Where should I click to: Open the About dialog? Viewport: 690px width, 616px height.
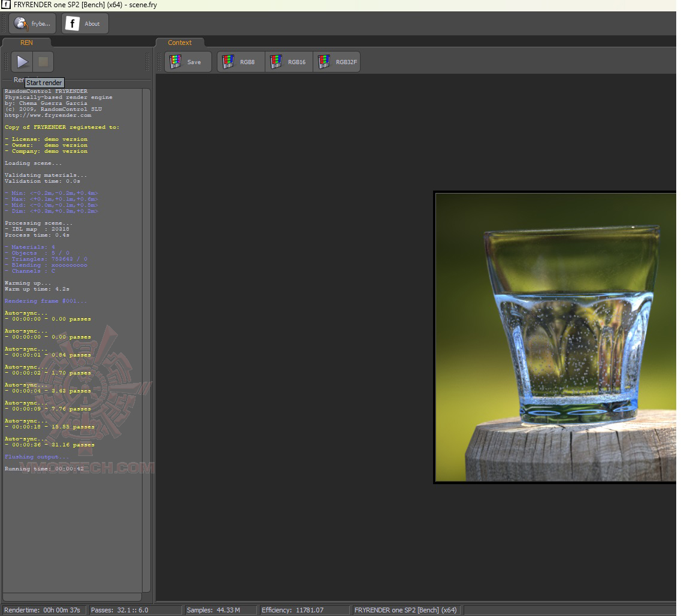pyautogui.click(x=84, y=24)
